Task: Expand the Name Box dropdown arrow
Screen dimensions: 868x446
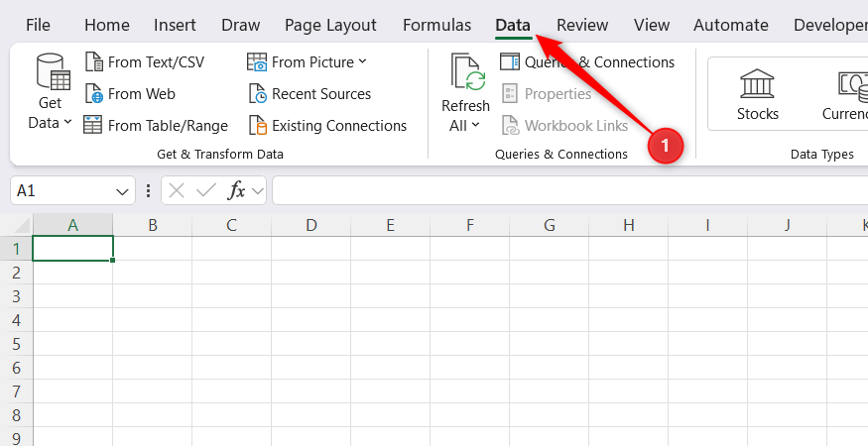Action: click(x=122, y=191)
